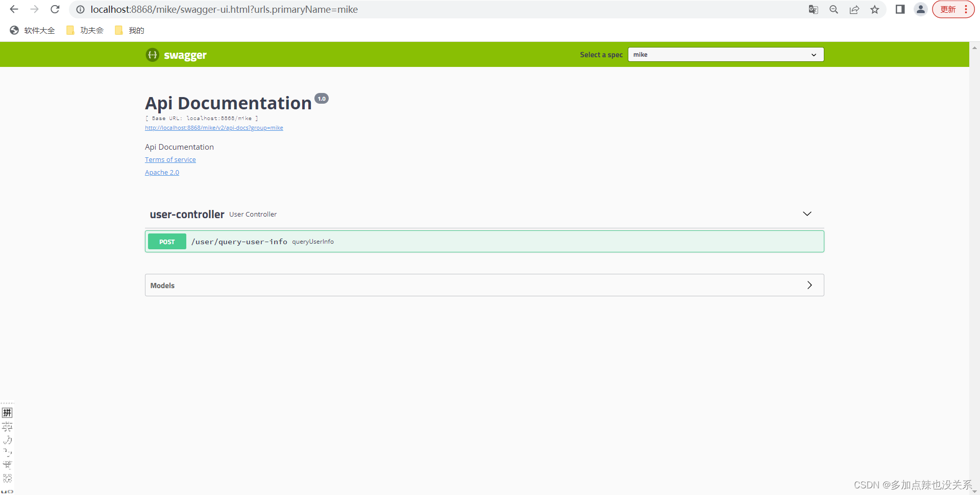This screenshot has width=980, height=495.
Task: Open 软件大全 bookmark
Action: (32, 31)
